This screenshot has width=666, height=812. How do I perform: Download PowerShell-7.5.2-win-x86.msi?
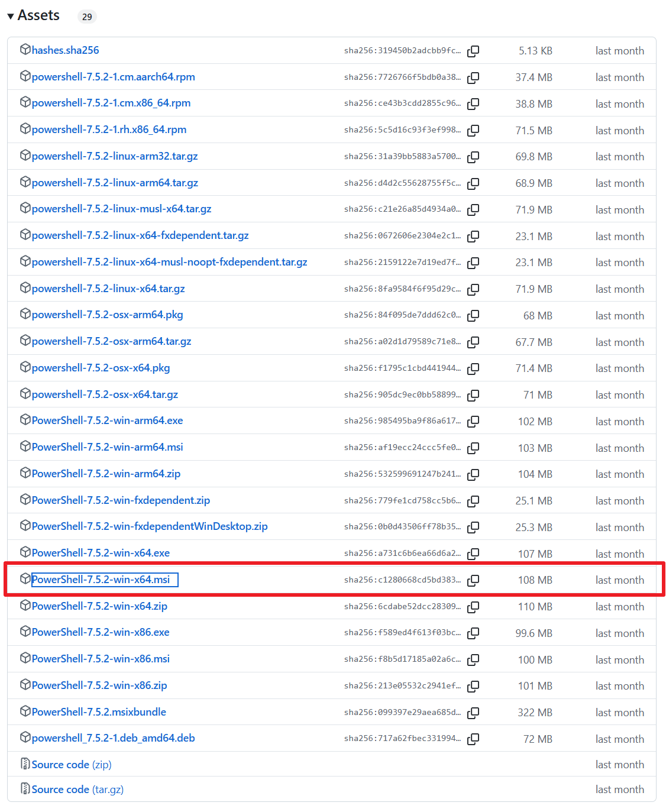click(101, 659)
